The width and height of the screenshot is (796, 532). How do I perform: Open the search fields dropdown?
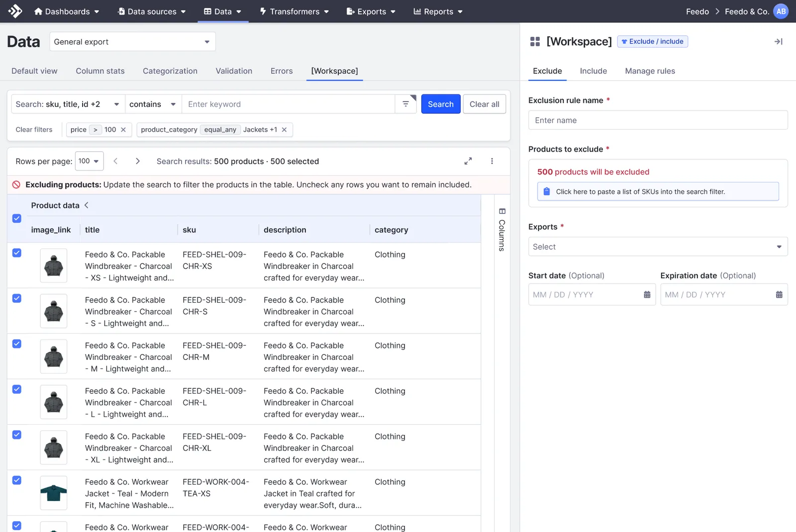68,104
